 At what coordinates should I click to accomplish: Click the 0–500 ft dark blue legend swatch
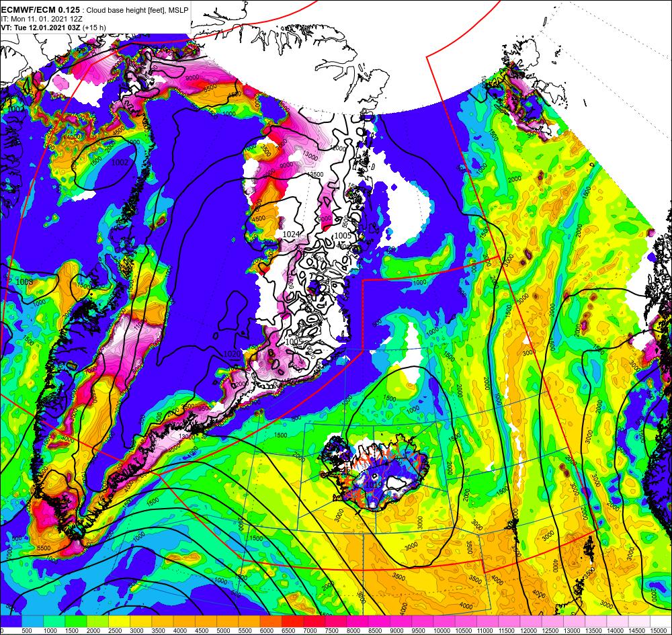11,621
